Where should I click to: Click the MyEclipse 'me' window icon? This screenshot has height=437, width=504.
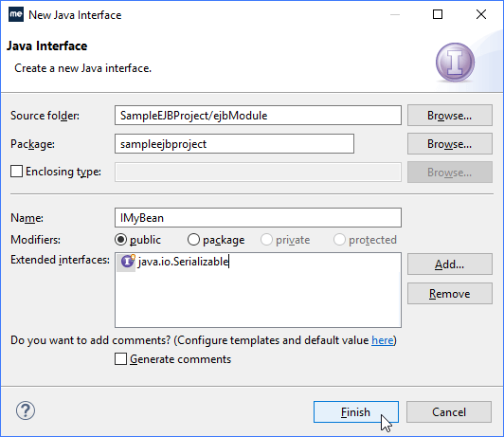coord(16,14)
